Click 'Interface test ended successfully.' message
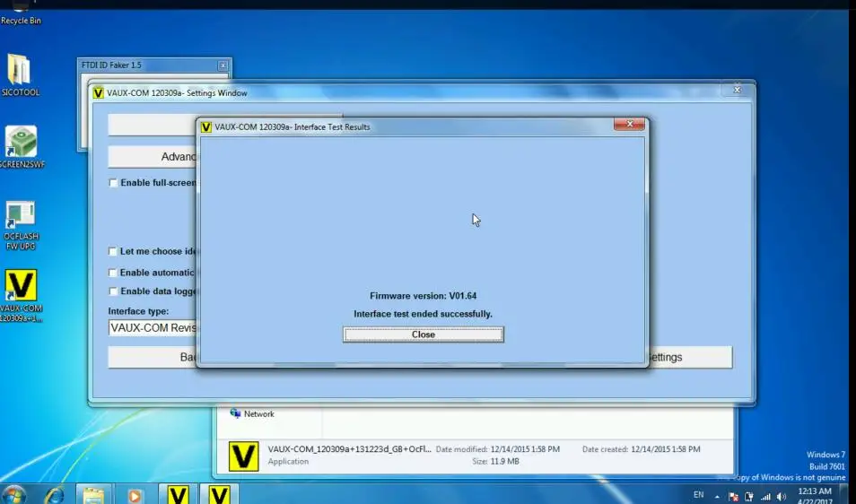This screenshot has height=504, width=856. click(x=424, y=314)
